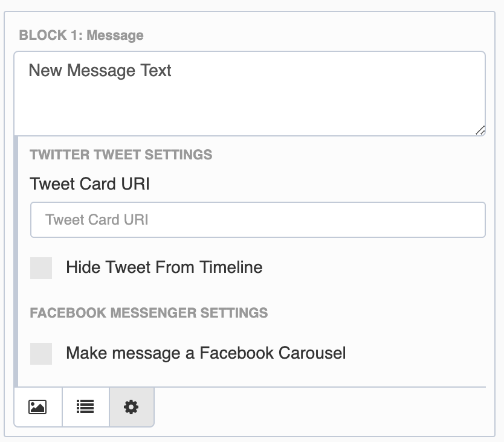Enable Hide Tweet From Timeline checkbox
504x442 pixels.
(41, 268)
